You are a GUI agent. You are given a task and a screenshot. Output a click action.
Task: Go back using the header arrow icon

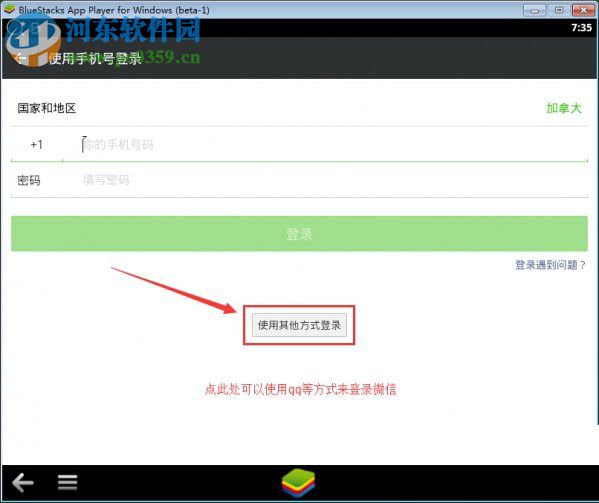20,58
